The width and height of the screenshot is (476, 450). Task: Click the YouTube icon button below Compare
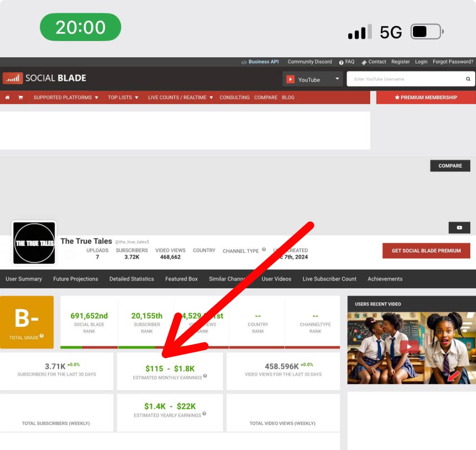tap(459, 227)
